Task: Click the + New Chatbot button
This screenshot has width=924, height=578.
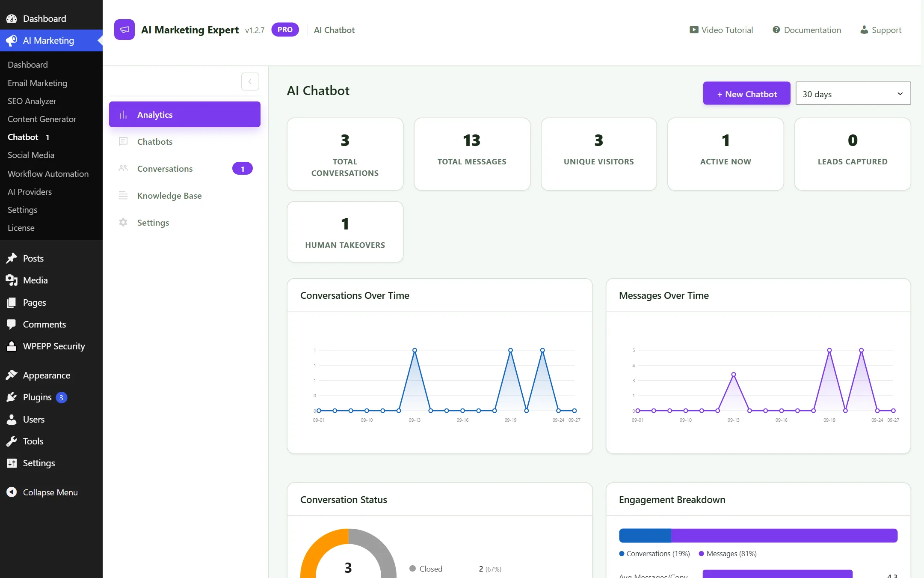Action: (x=746, y=93)
